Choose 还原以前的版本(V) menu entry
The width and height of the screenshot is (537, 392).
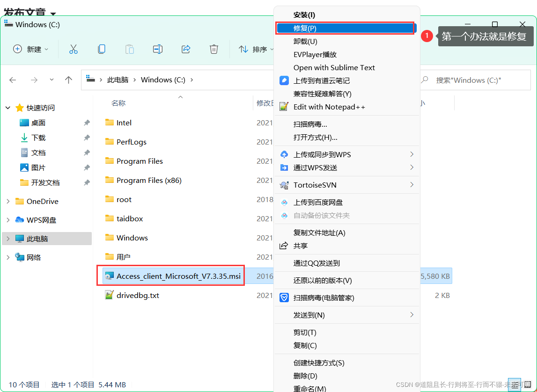[x=347, y=281]
